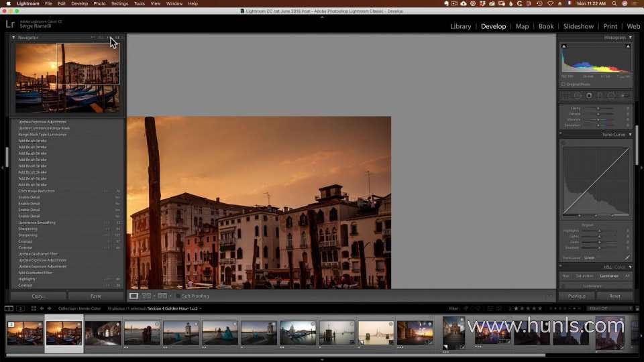Select the dark archway filmstrip thumbnail

103,333
